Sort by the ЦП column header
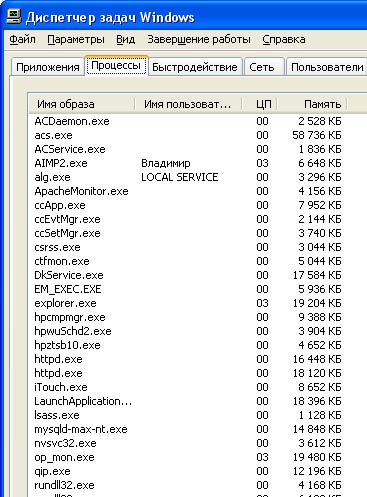 coord(260,104)
